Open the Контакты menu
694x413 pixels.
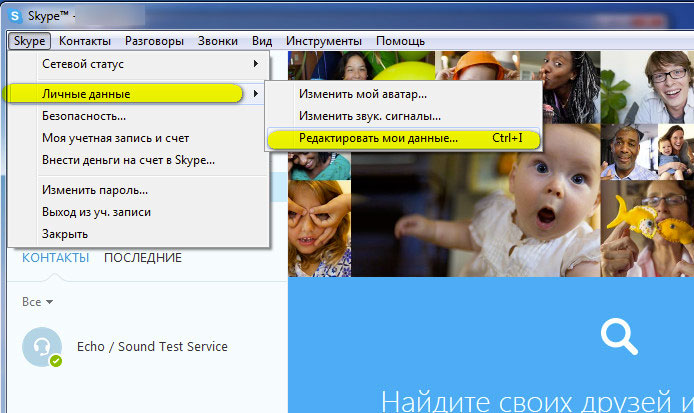coord(84,41)
